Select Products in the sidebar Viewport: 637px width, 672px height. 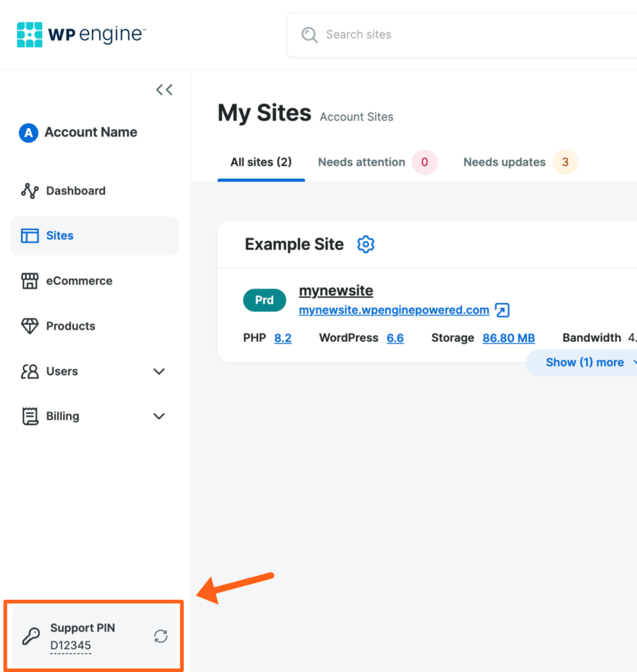[x=70, y=325]
